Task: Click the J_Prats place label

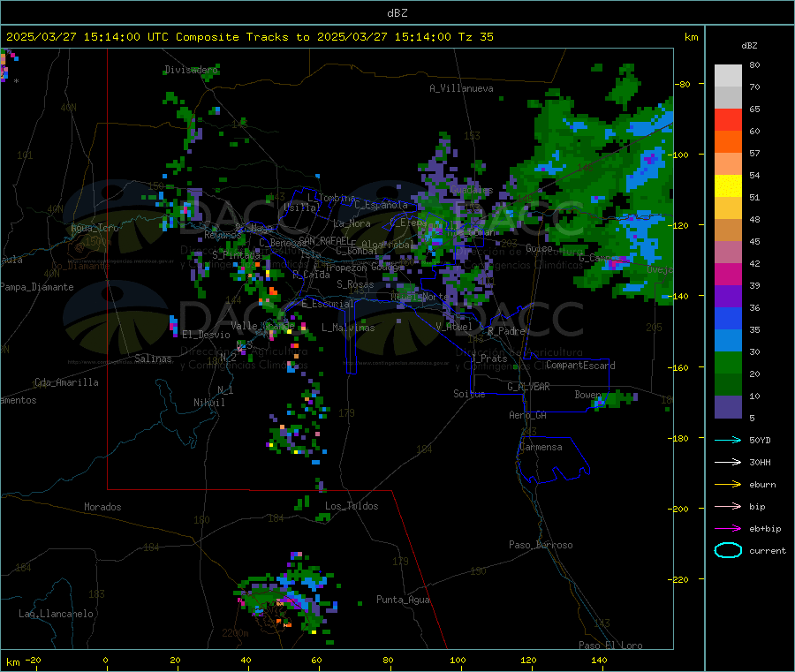Action: [x=488, y=359]
